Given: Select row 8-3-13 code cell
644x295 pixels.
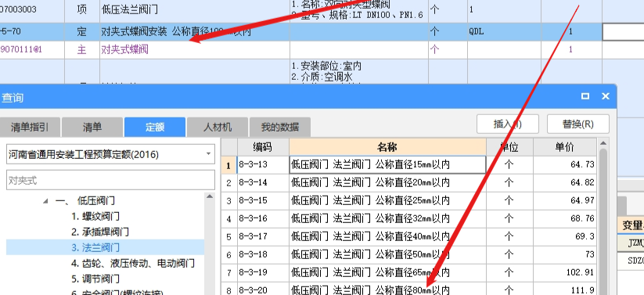Looking at the screenshot, I should pos(263,165).
